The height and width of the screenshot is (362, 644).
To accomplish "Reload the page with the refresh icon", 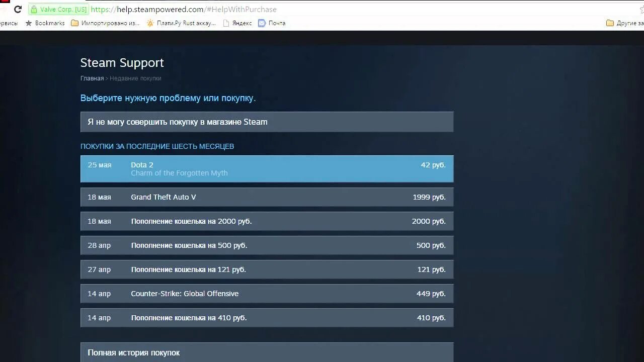I will click(x=18, y=10).
